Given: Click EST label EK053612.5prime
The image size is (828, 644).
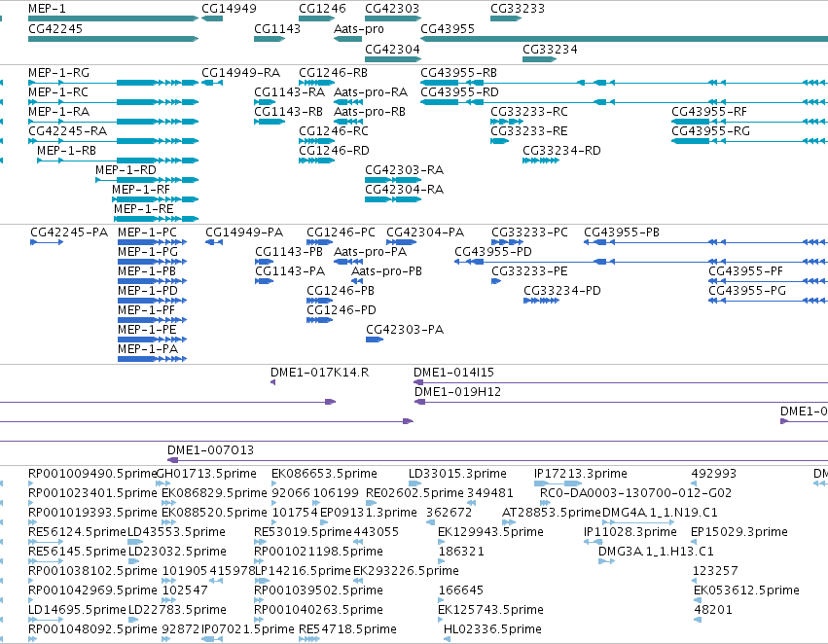Looking at the screenshot, I should tap(746, 590).
